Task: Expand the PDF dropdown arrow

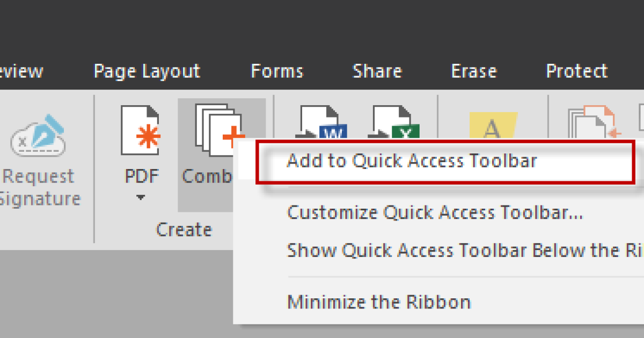Action: click(x=140, y=197)
